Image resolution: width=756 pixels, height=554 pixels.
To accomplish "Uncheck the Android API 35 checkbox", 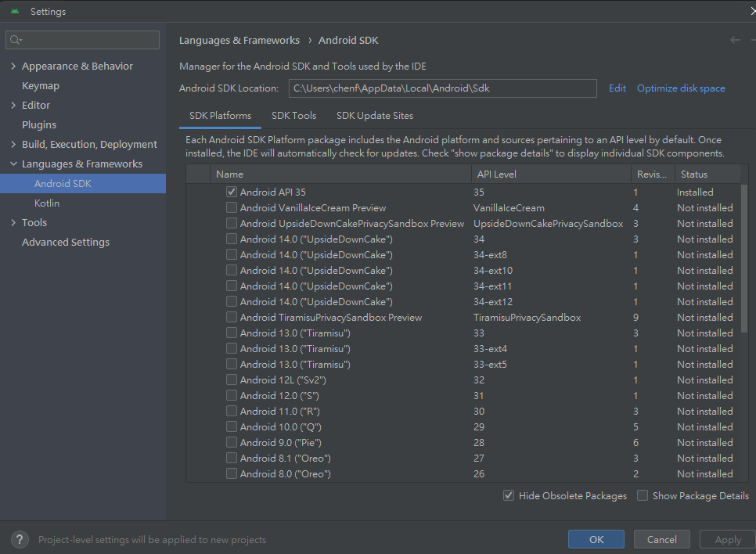I will tap(232, 192).
